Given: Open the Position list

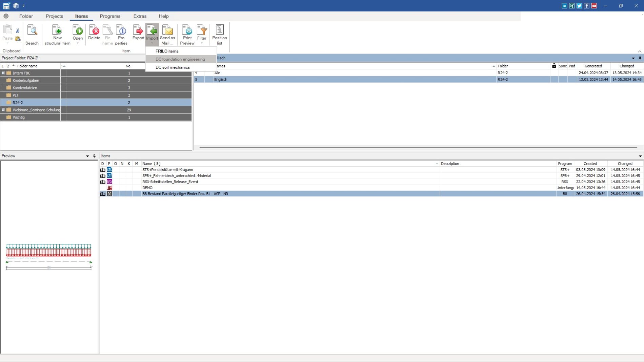Looking at the screenshot, I should (220, 35).
